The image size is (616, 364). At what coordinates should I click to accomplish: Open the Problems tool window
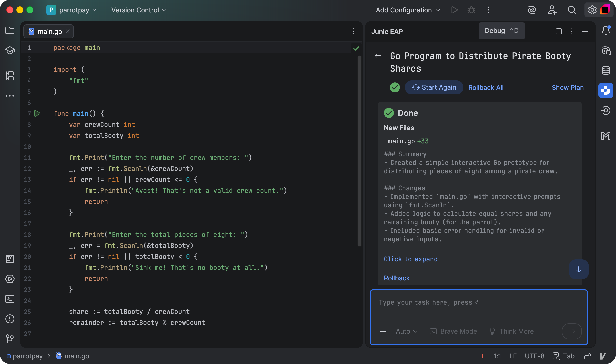(x=10, y=319)
